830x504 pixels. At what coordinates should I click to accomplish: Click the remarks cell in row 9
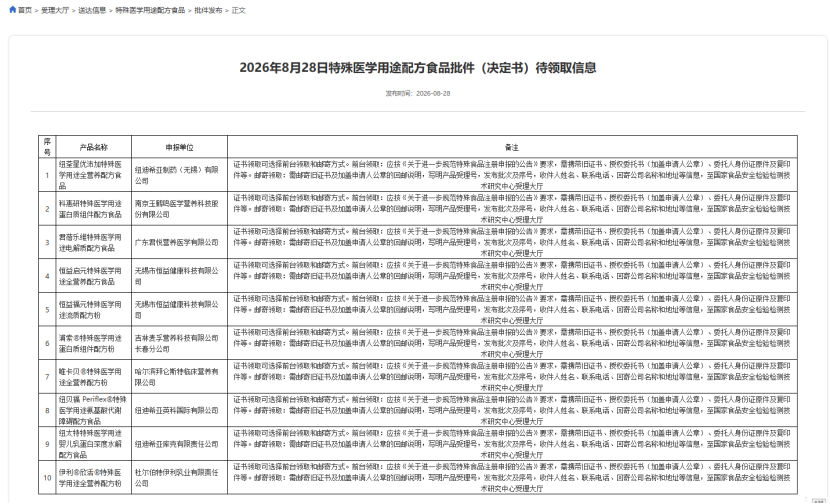point(512,444)
